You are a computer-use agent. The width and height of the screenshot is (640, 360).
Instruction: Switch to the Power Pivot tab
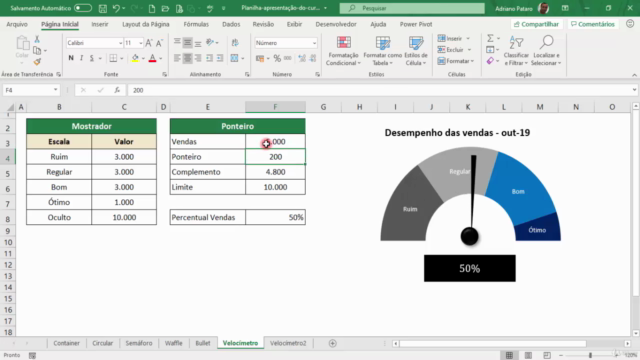pyautogui.click(x=416, y=24)
